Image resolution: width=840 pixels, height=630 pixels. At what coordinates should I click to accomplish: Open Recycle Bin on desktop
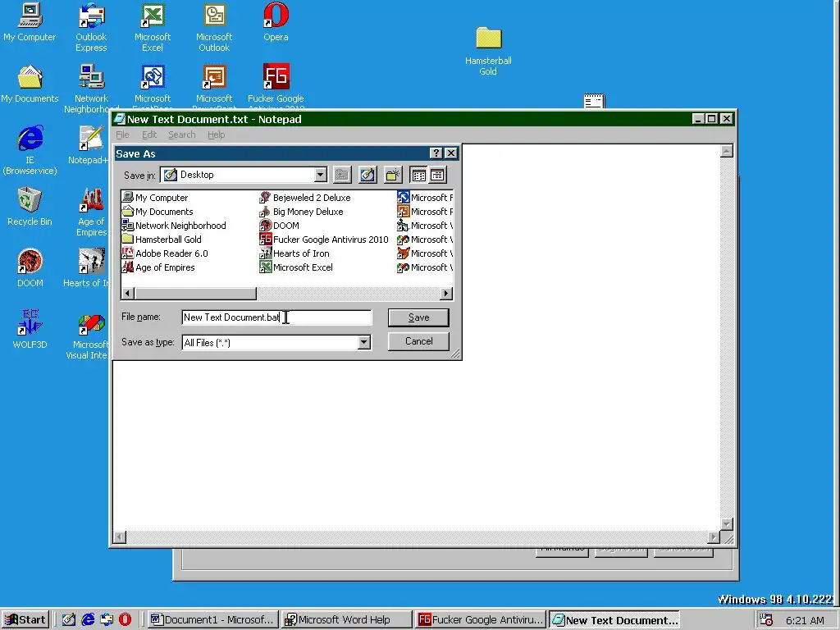tap(30, 207)
